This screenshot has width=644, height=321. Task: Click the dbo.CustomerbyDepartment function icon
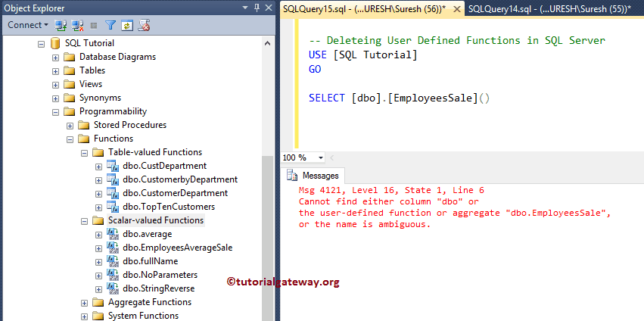113,179
